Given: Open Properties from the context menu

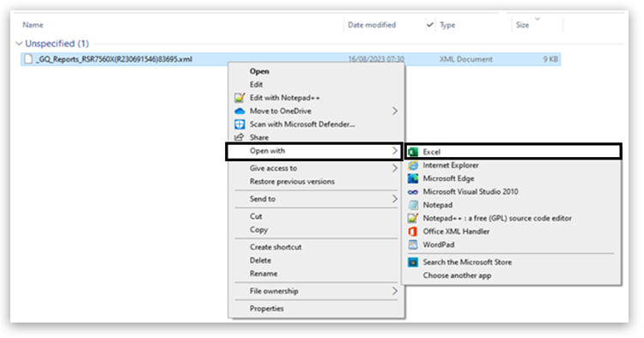Looking at the screenshot, I should click(x=266, y=309).
